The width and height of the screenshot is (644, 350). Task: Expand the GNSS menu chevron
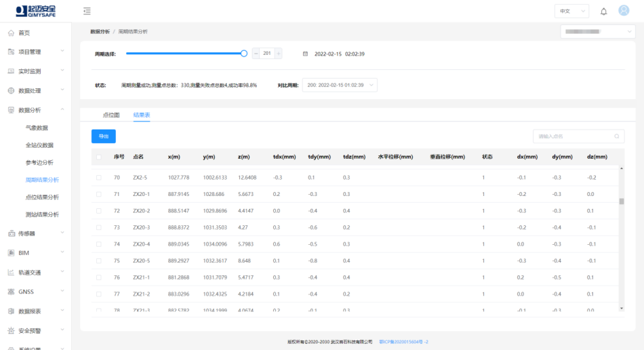[62, 291]
